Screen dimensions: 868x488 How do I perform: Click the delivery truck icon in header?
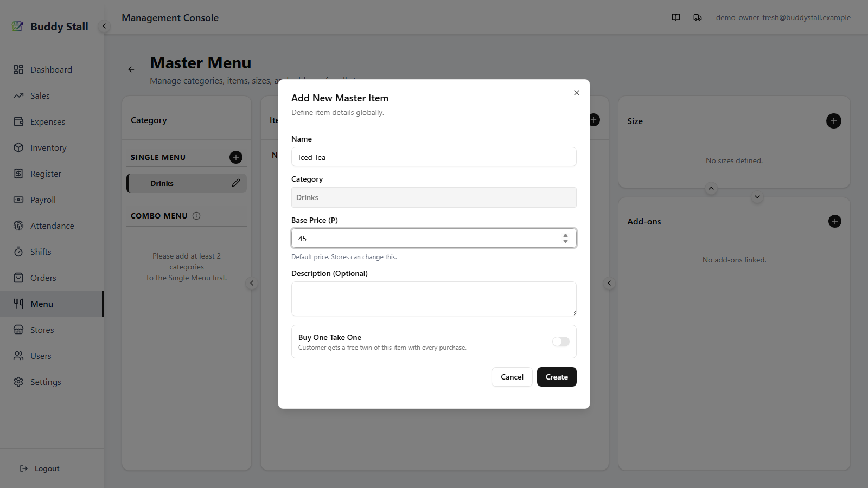tap(698, 17)
